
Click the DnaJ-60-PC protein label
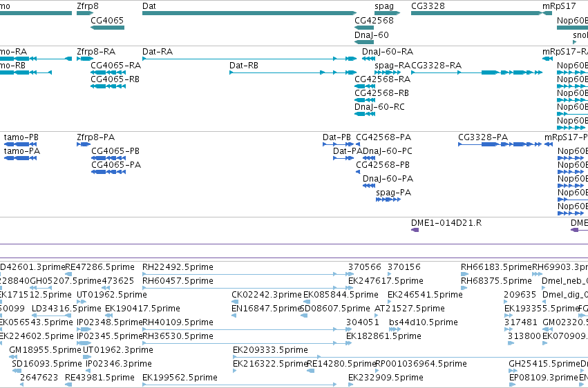(388, 151)
